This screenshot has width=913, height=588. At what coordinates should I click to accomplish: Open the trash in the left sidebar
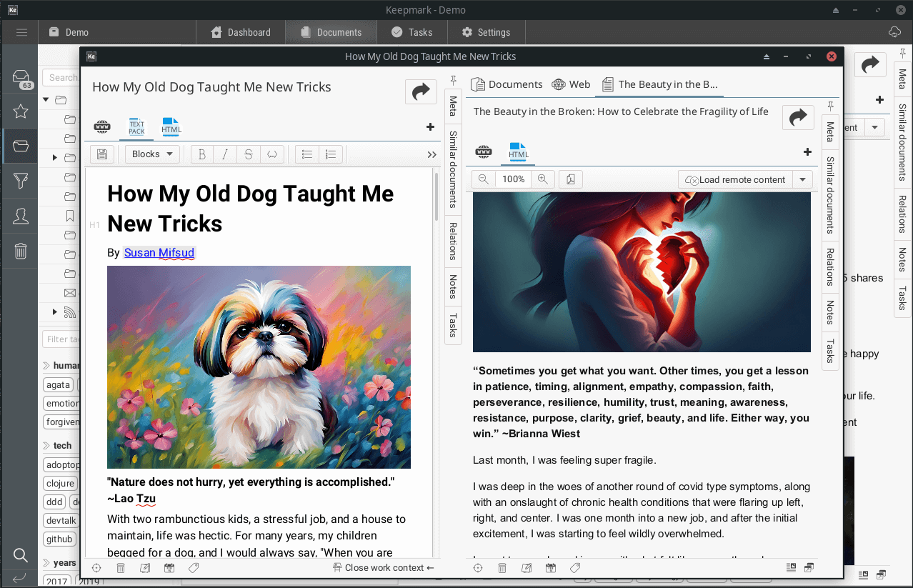click(21, 251)
